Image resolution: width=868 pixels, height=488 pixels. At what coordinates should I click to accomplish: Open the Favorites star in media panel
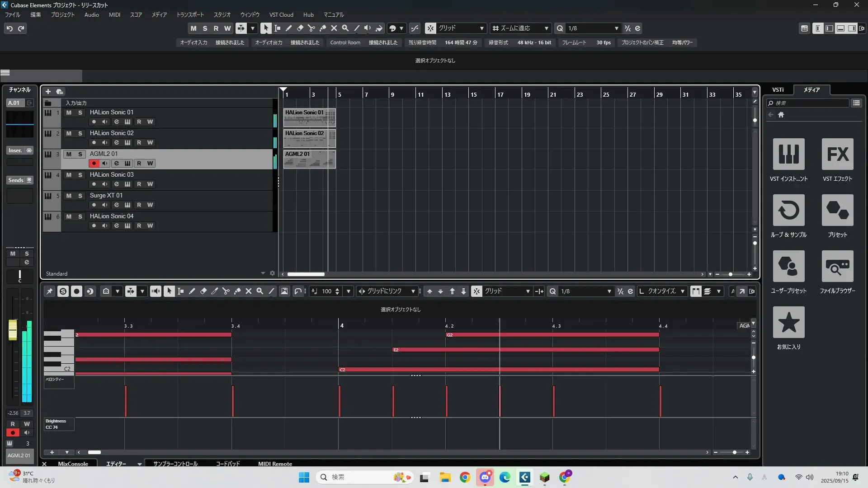788,322
